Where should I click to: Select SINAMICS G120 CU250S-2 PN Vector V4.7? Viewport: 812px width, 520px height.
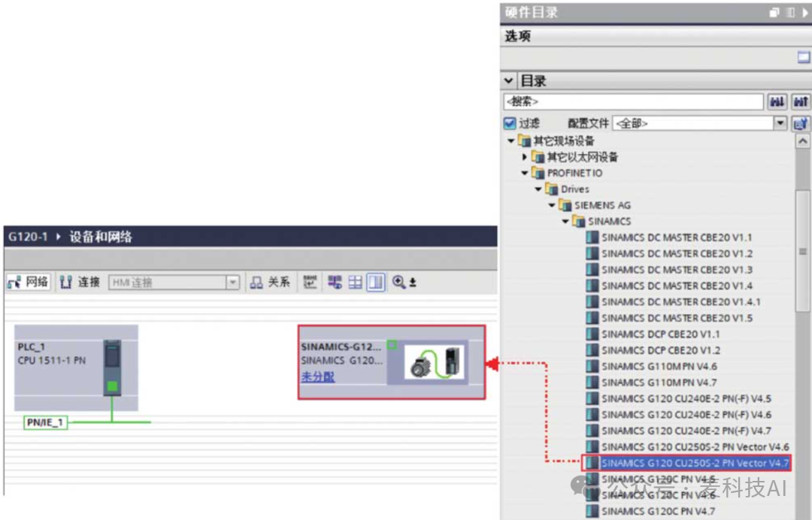tap(695, 463)
